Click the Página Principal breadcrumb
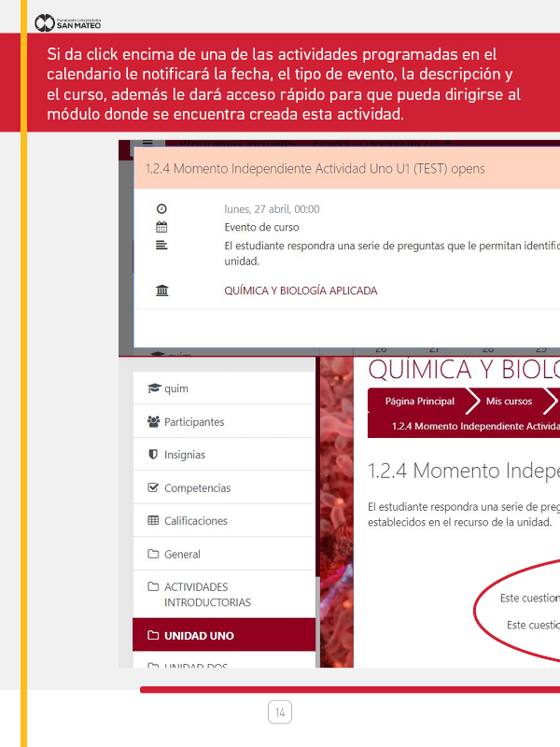This screenshot has width=560, height=747. pyautogui.click(x=419, y=402)
